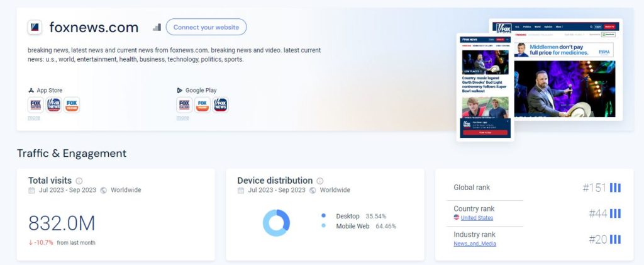Open the Google Play Fox News icon
The image size is (644, 265).
click(x=221, y=104)
